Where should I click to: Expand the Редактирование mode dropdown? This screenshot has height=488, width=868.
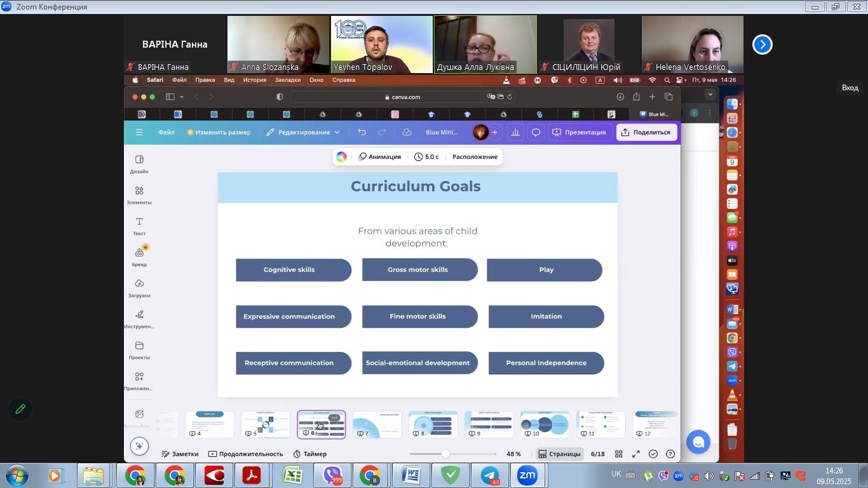(303, 132)
